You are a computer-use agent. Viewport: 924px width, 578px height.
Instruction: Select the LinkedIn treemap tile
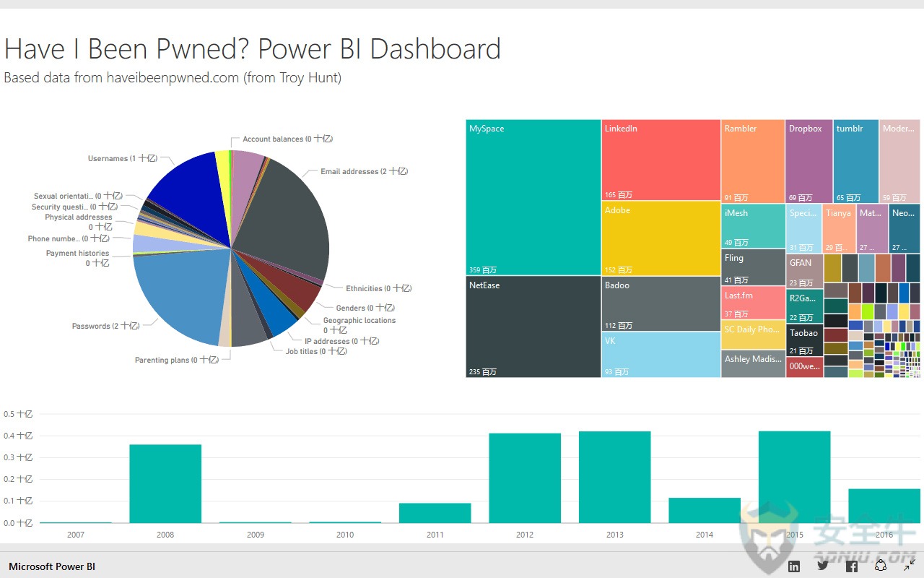coord(661,160)
